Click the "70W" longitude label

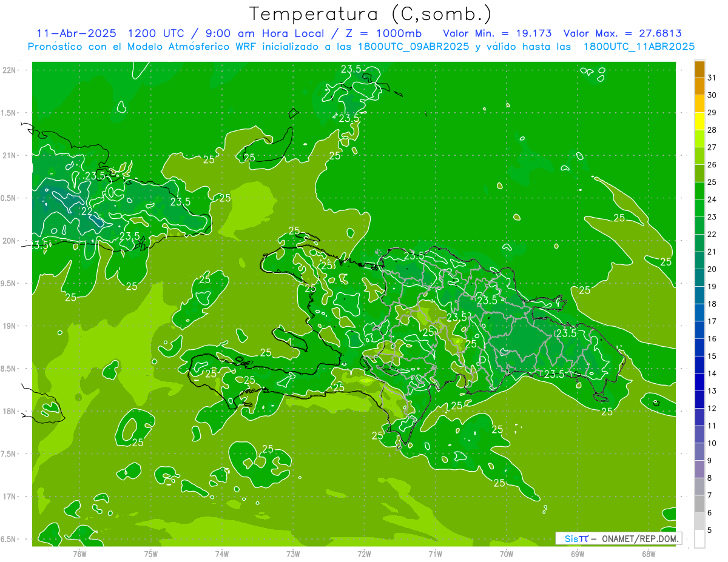[507, 554]
